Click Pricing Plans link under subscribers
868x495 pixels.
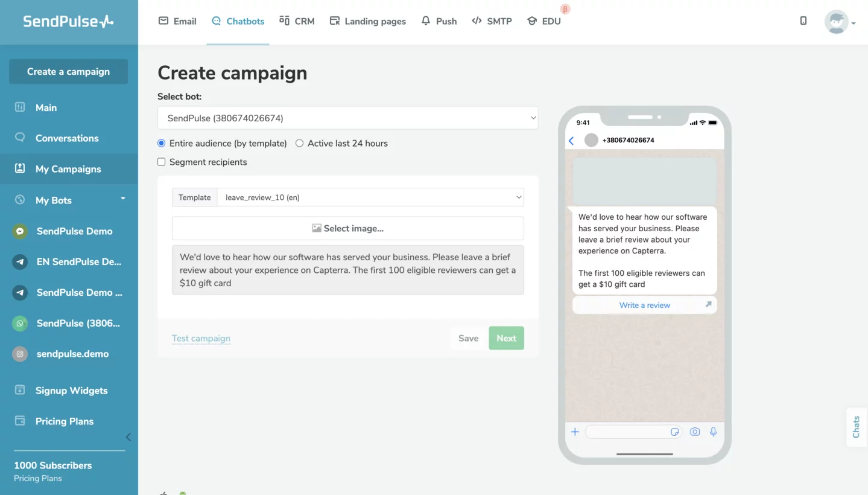(x=38, y=478)
